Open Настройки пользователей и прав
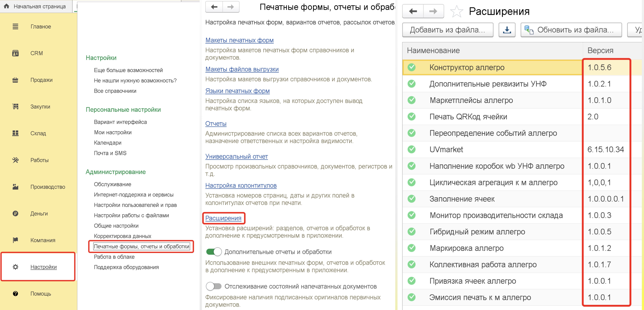Screen dimensions: 644x310 (135, 205)
